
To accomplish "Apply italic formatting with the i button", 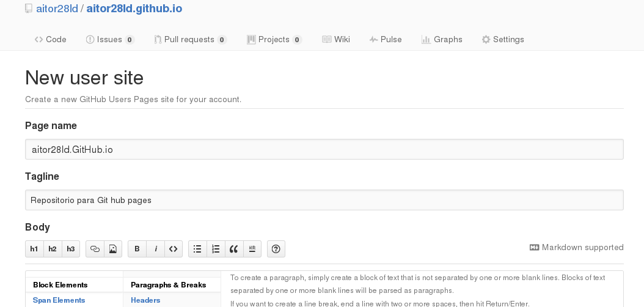I will [156, 249].
